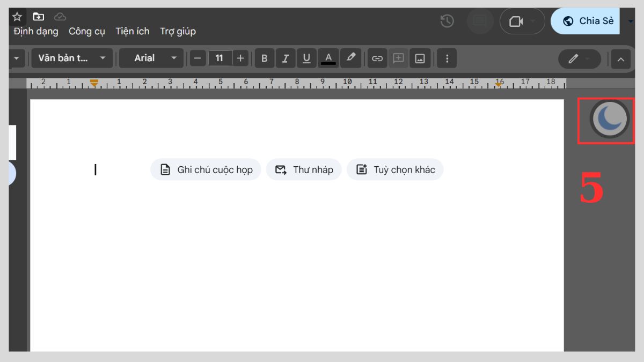
Task: Open the Tiện ích menu
Action: (x=132, y=31)
